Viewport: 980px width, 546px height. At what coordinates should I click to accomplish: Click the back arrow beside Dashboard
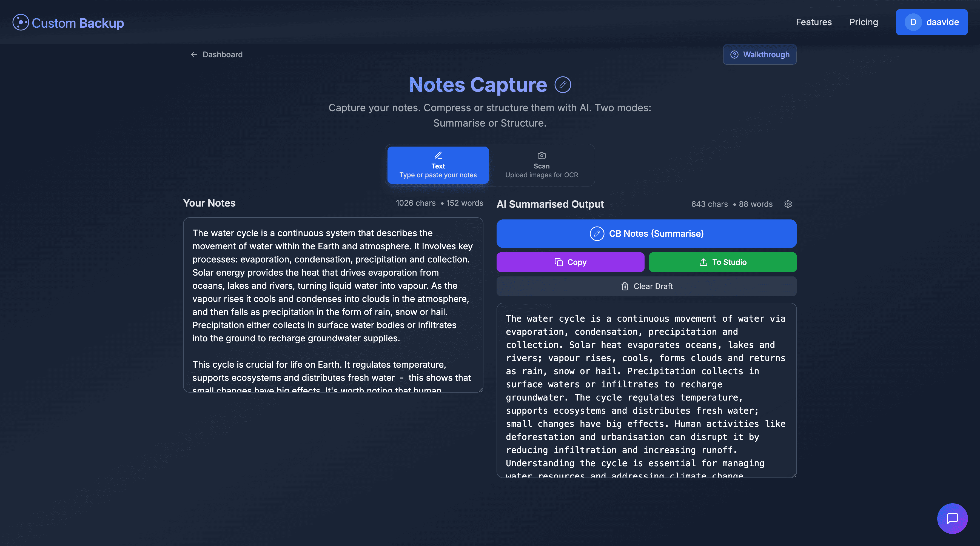click(x=194, y=54)
